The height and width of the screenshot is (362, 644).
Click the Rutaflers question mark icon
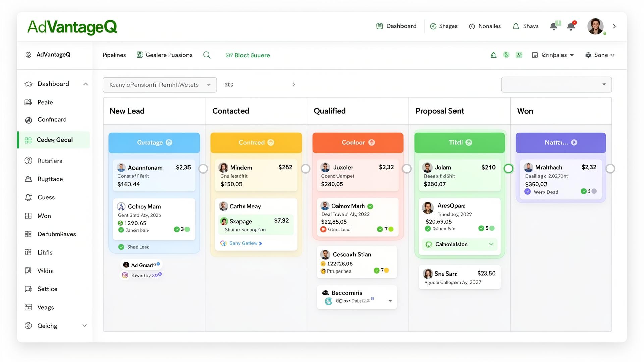click(x=29, y=161)
